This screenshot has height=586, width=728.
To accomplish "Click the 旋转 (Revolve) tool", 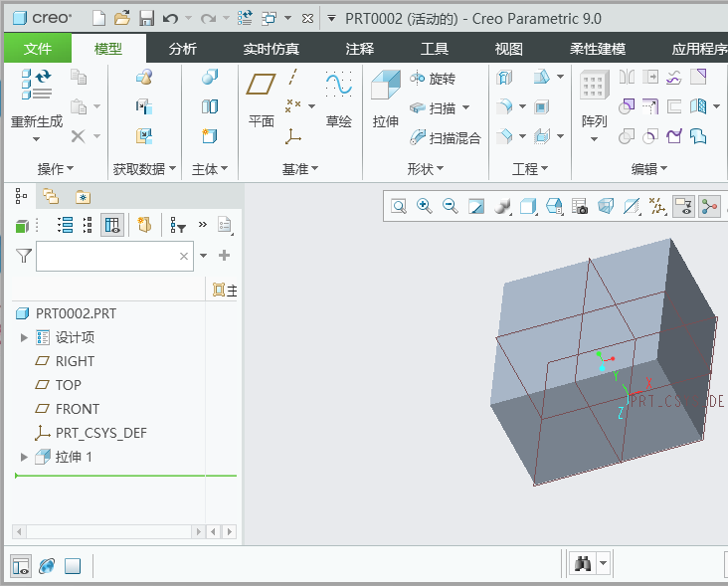I will coord(434,79).
